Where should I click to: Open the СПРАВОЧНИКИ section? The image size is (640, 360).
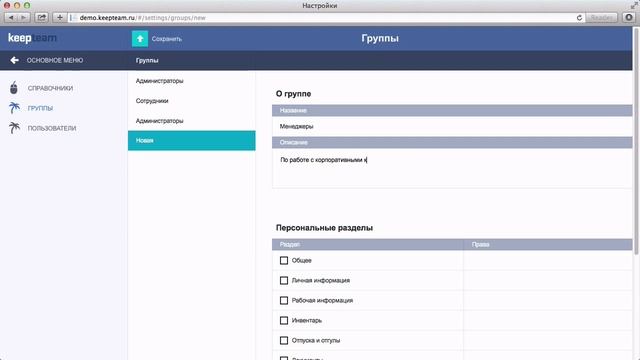point(50,88)
